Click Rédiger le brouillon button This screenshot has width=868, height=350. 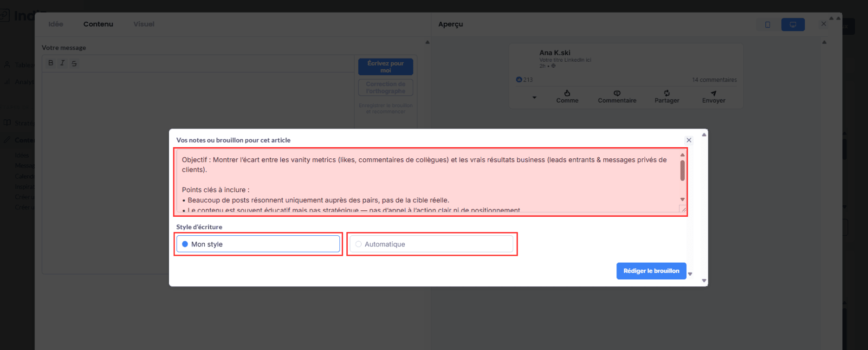click(x=651, y=271)
